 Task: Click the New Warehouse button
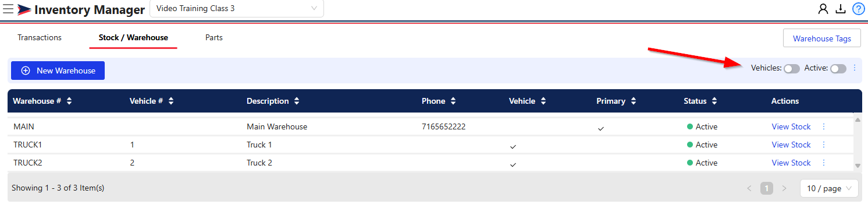[x=58, y=71]
